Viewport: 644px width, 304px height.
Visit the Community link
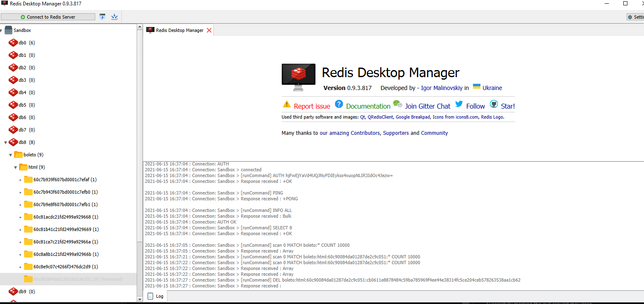434,133
